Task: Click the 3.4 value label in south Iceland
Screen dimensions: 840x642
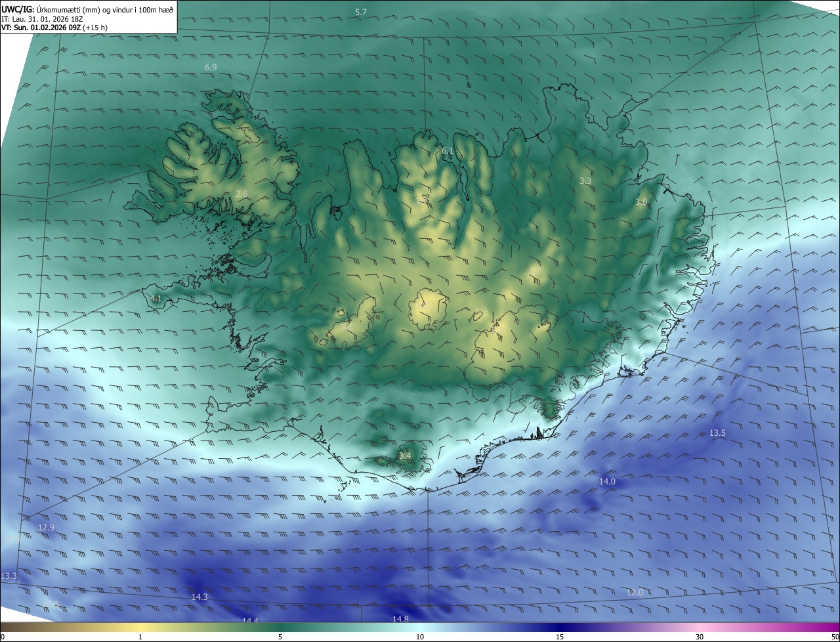Action: [x=405, y=456]
